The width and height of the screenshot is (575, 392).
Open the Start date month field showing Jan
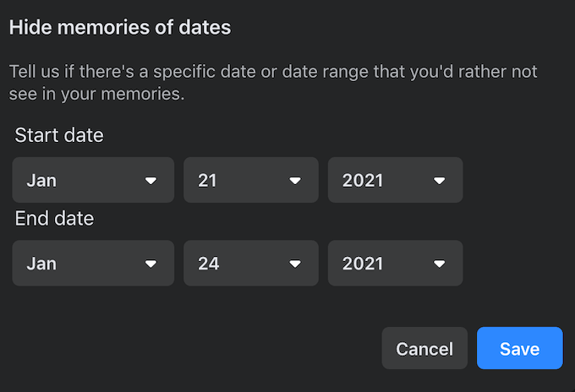[85, 180]
